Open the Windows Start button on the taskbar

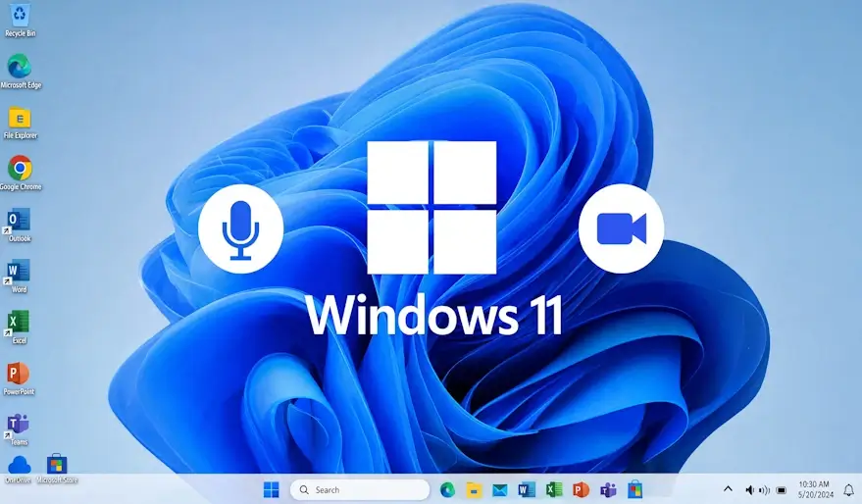[x=271, y=489]
